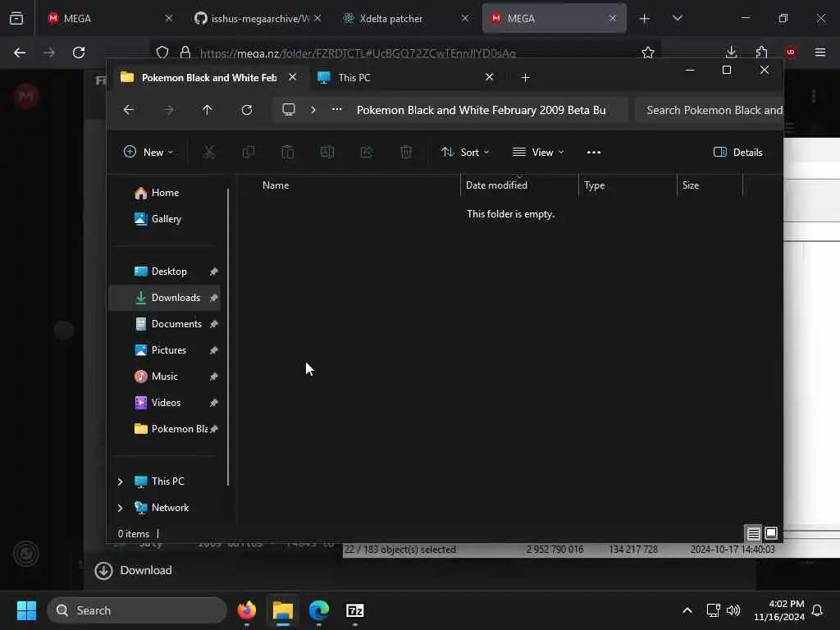The height and width of the screenshot is (630, 840).
Task: Go up one folder level in Explorer
Action: [208, 110]
